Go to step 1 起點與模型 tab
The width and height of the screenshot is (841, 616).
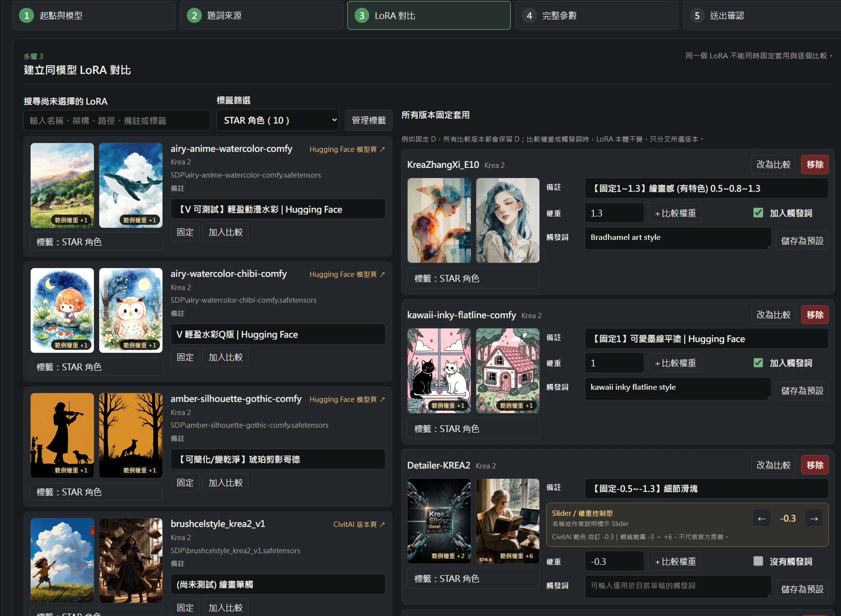pos(94,16)
